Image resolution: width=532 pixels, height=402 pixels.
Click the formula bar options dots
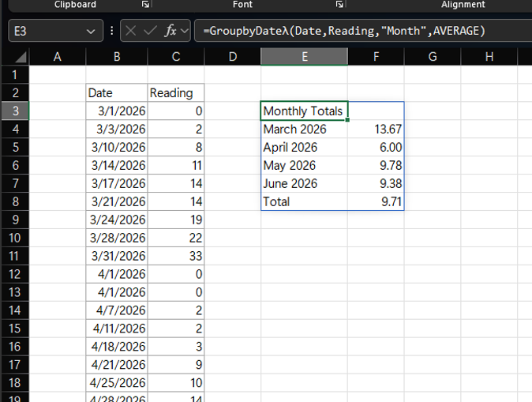click(x=111, y=31)
